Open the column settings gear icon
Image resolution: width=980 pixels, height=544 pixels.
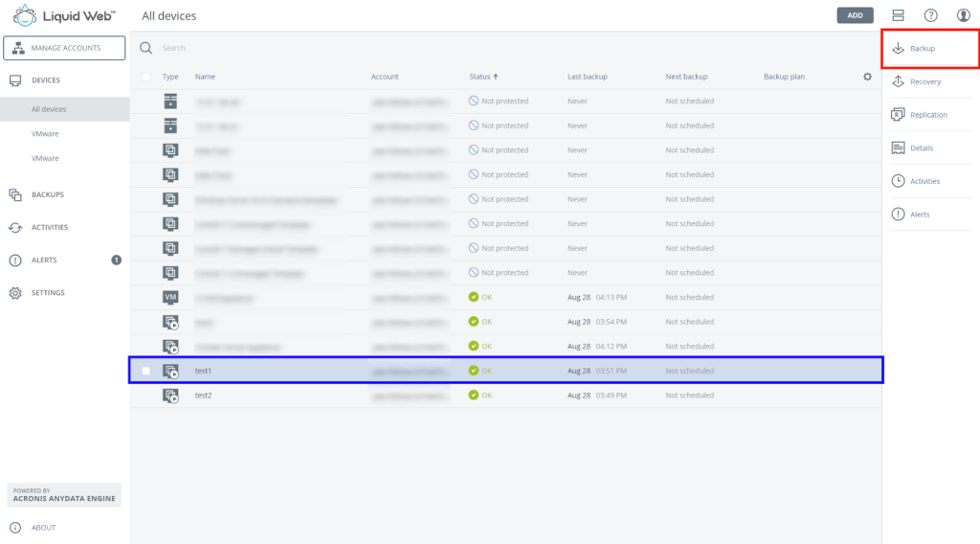pos(867,77)
